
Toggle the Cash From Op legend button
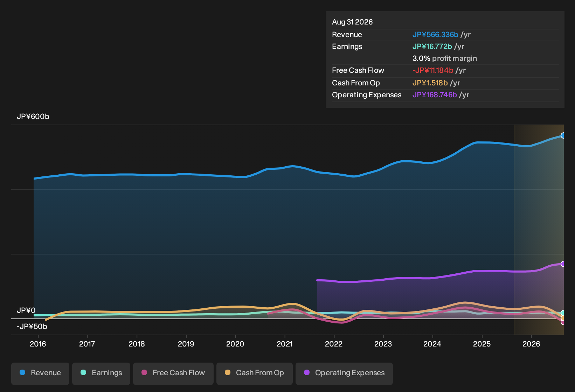(x=255, y=373)
